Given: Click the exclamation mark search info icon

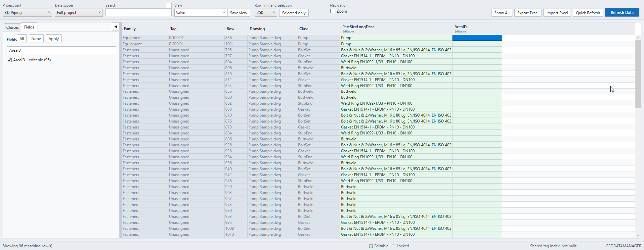Looking at the screenshot, I should (169, 6).
